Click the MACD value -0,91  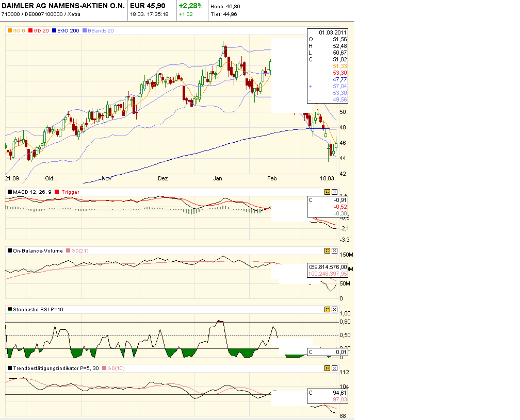340,200
